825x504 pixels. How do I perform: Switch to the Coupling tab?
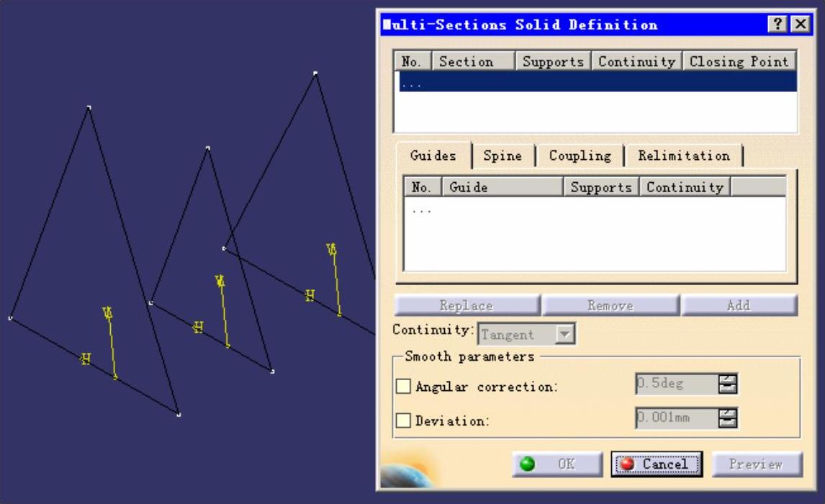point(580,156)
